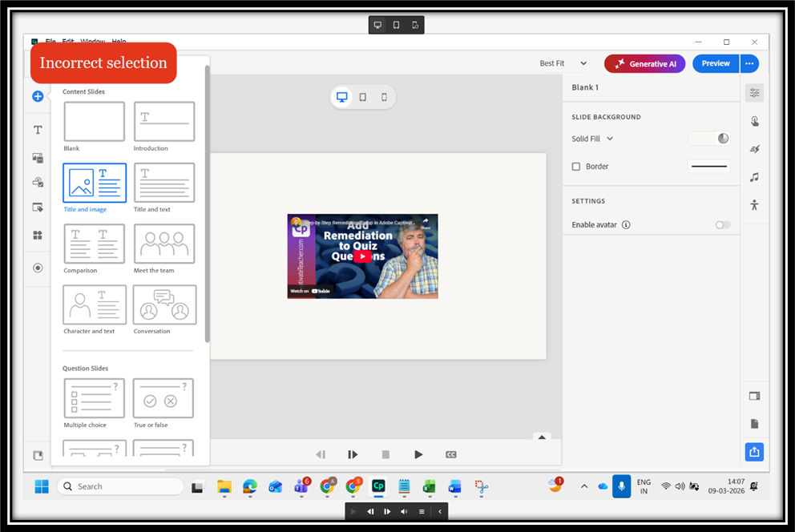
Task: Click the blue Share/export icon
Action: coord(754,452)
